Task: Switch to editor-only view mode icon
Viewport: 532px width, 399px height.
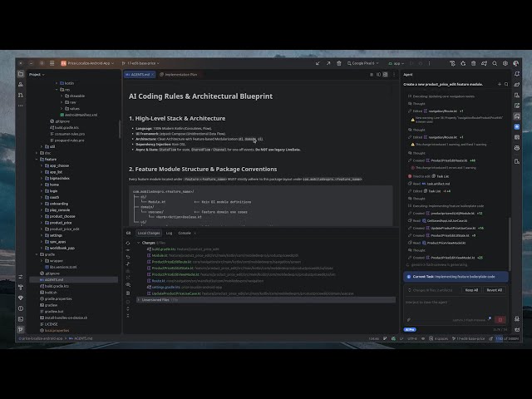Action: pyautogui.click(x=372, y=74)
